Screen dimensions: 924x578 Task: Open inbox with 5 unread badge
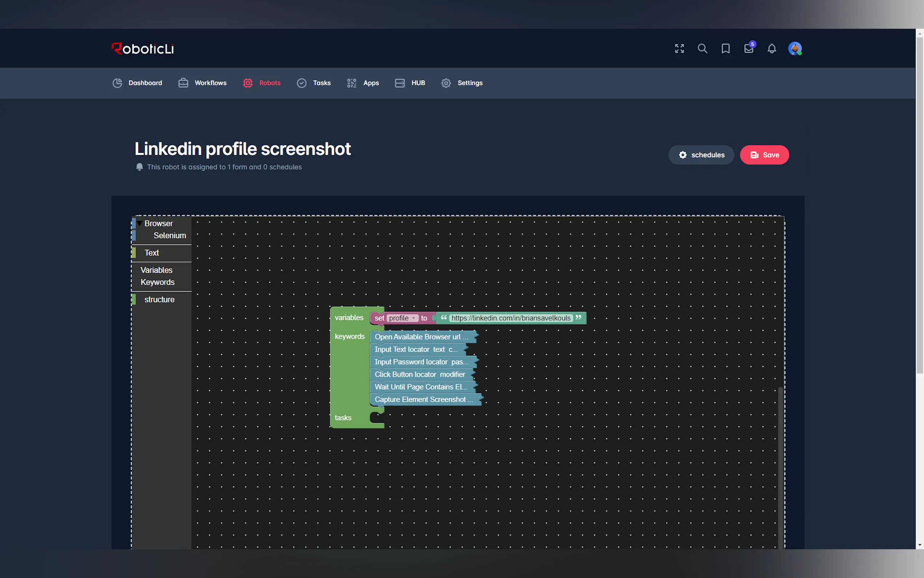coord(749,48)
